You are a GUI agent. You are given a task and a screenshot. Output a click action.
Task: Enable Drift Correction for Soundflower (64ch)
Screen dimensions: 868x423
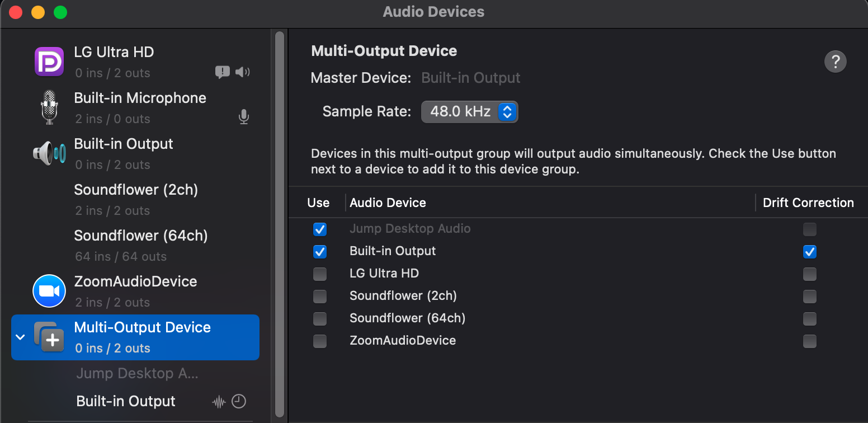tap(810, 319)
